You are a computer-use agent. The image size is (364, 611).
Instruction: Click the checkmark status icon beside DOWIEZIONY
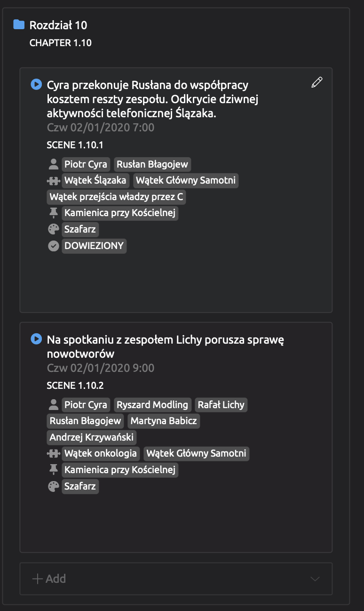(54, 245)
